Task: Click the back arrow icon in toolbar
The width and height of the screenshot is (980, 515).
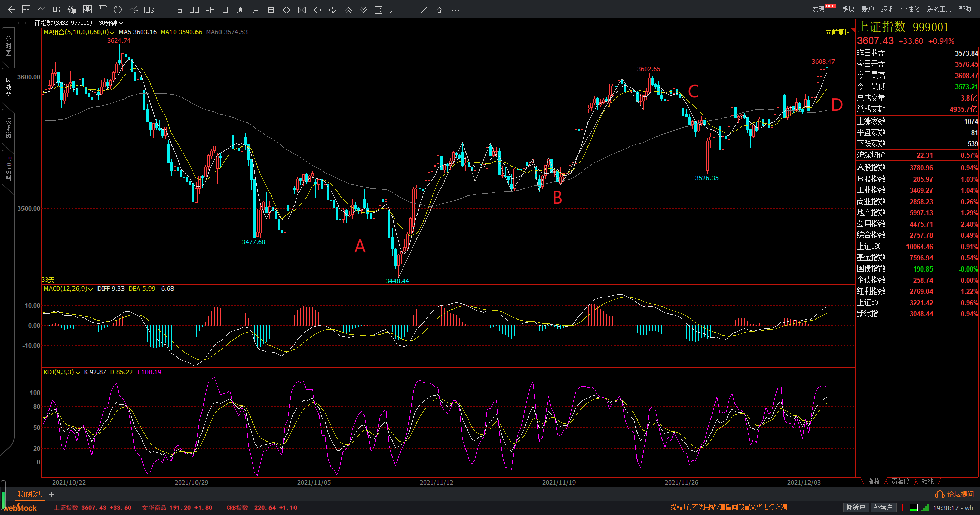Action: tap(11, 10)
